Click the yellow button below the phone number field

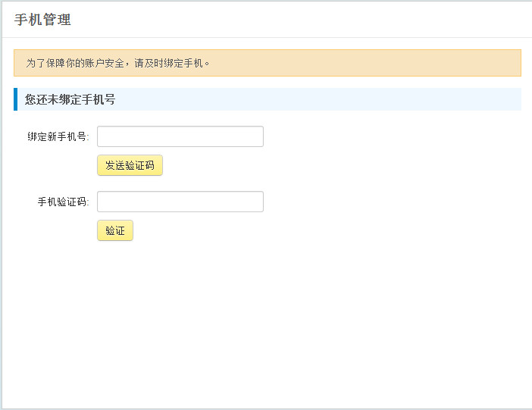(x=130, y=165)
